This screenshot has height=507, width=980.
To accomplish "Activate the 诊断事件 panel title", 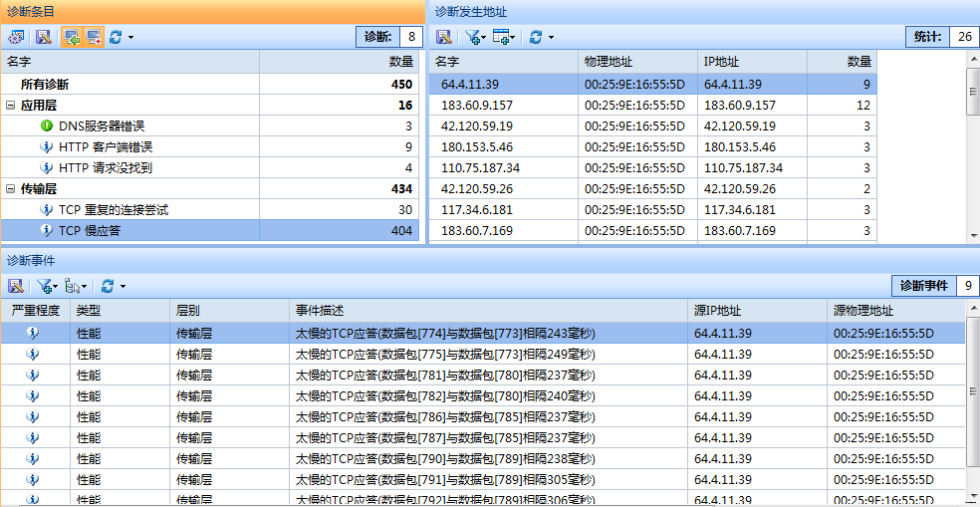I will [31, 259].
